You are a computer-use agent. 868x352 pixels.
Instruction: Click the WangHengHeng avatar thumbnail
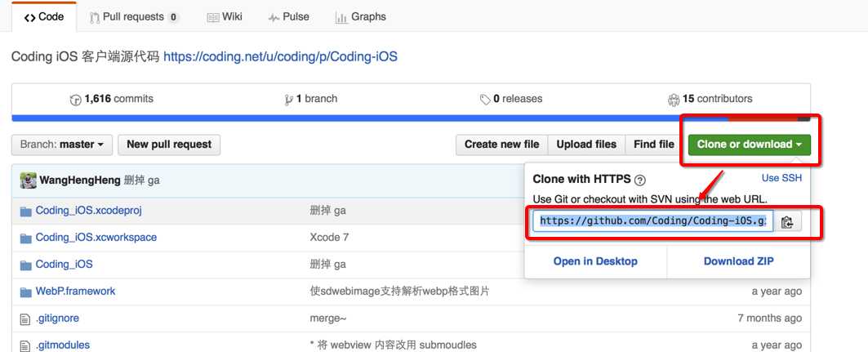(x=29, y=180)
